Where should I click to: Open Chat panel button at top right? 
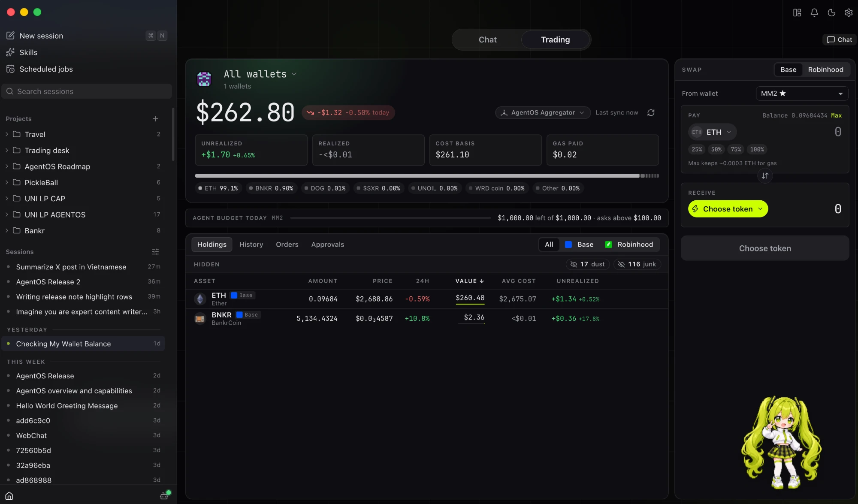click(x=840, y=39)
